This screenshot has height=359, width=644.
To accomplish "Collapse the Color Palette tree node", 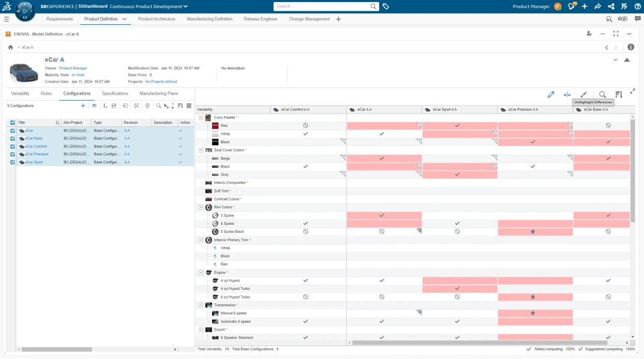I will coord(201,117).
